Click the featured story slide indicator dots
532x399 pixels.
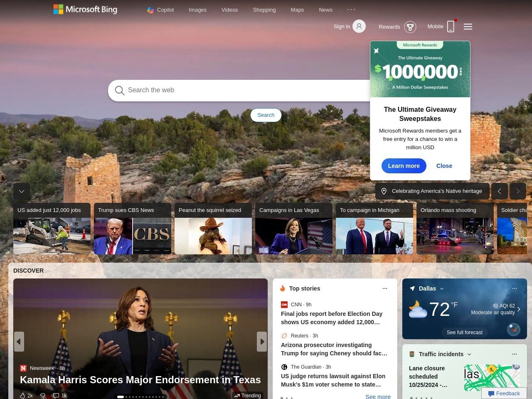(140, 397)
